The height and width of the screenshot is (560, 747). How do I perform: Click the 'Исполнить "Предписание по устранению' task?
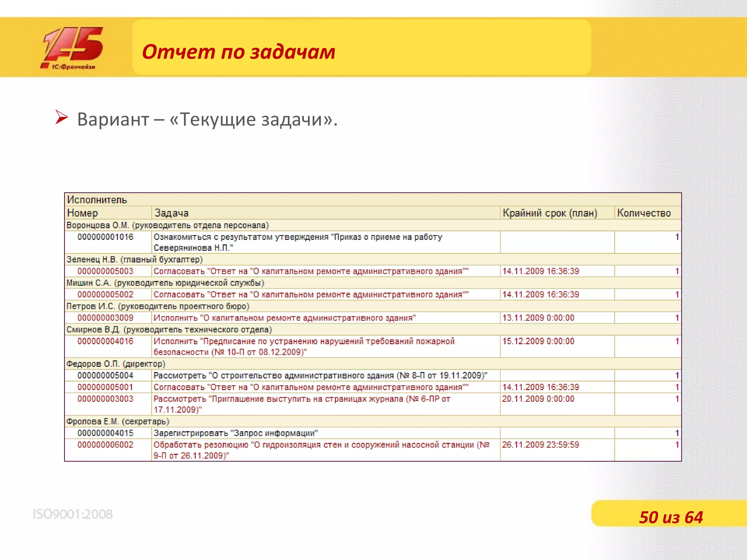(x=304, y=347)
